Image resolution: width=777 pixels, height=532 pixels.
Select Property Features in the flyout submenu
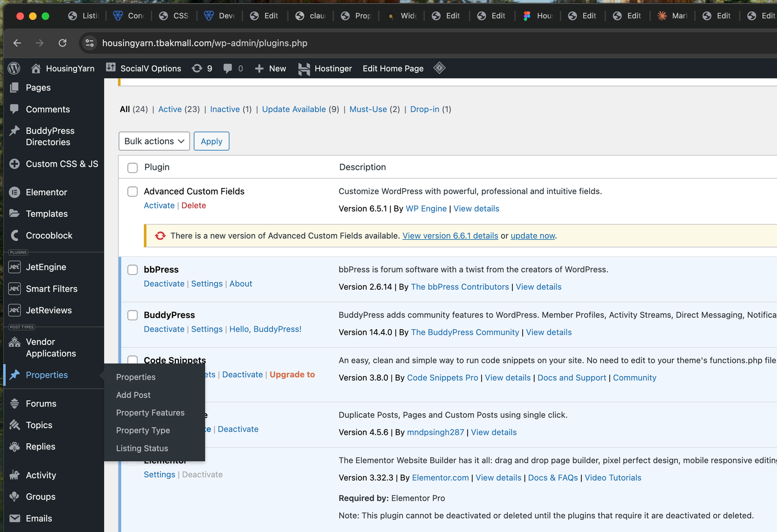coord(150,413)
